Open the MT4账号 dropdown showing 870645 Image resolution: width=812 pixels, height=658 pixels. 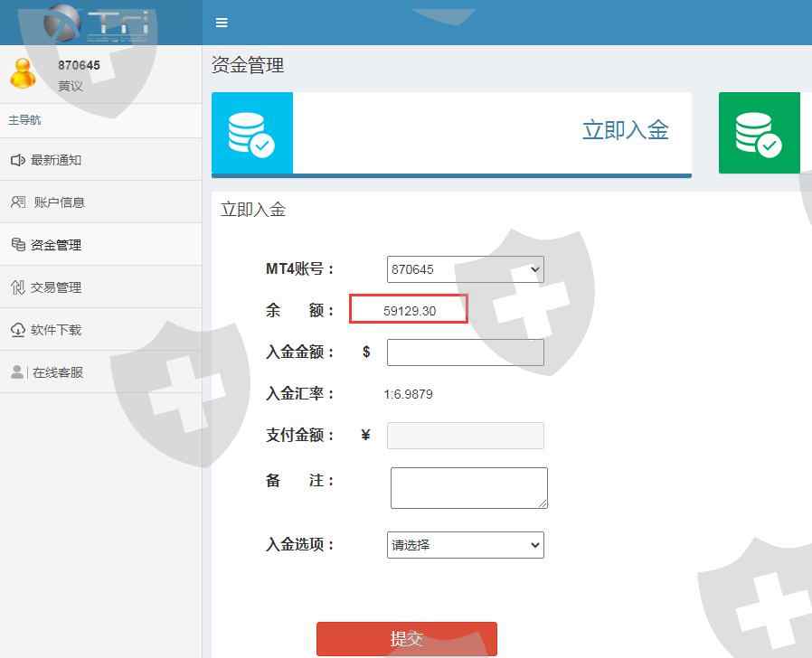[465, 269]
